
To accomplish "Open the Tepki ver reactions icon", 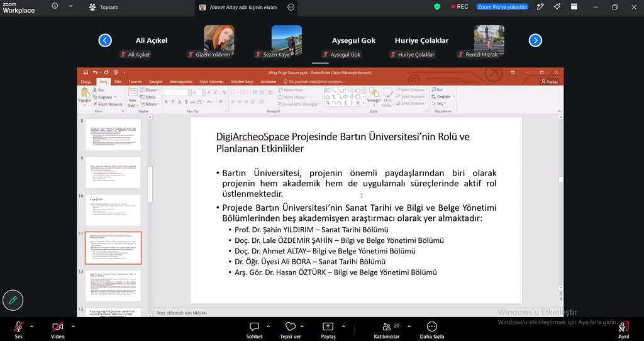I will pyautogui.click(x=291, y=327).
